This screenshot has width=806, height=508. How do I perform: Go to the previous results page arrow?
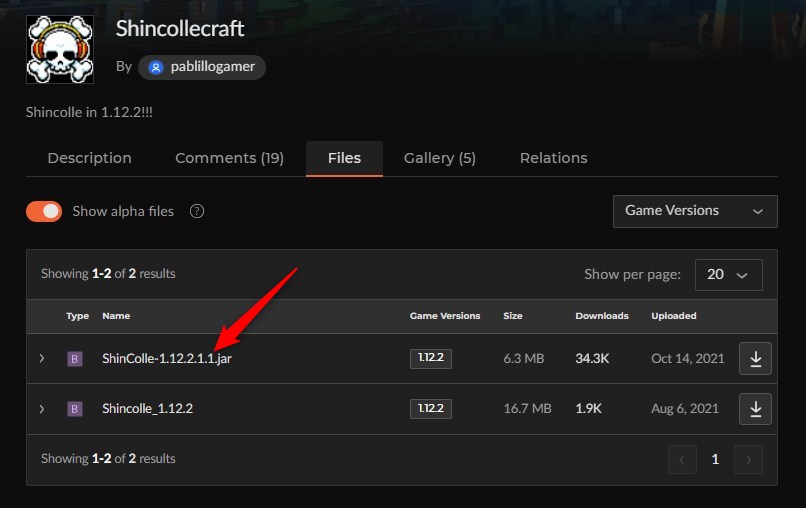[x=682, y=460]
